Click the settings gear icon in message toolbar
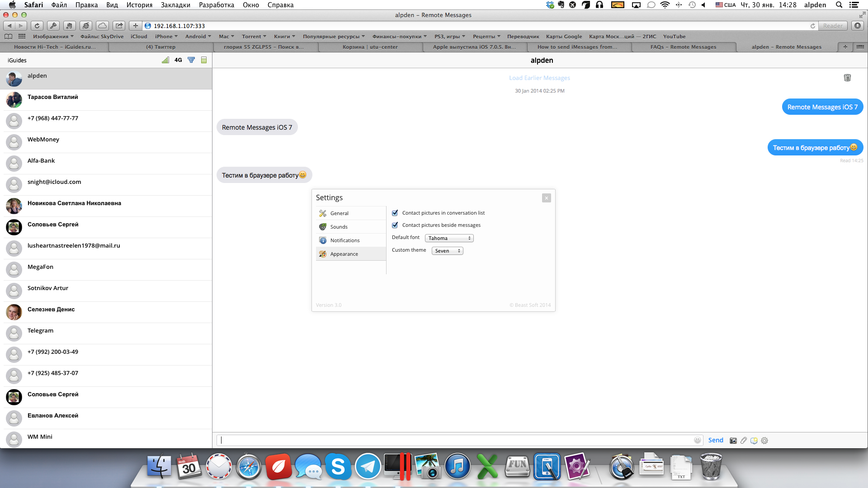The width and height of the screenshot is (868, 488). (765, 441)
